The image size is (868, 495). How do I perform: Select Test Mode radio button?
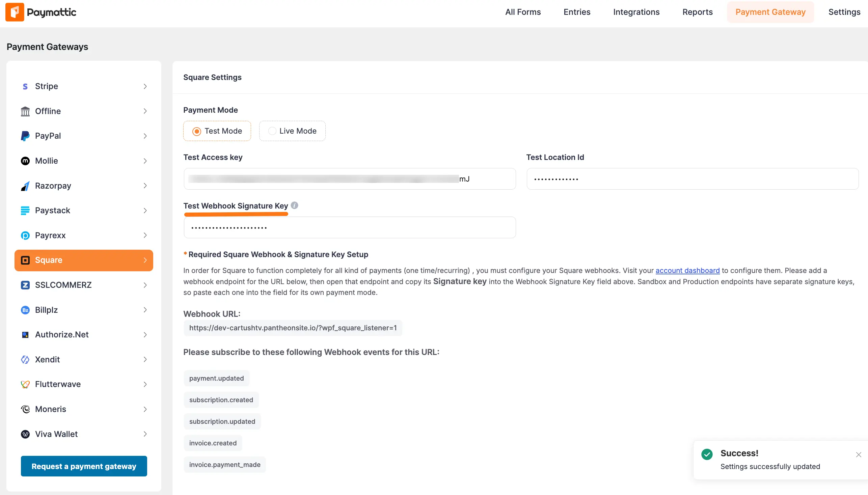196,131
